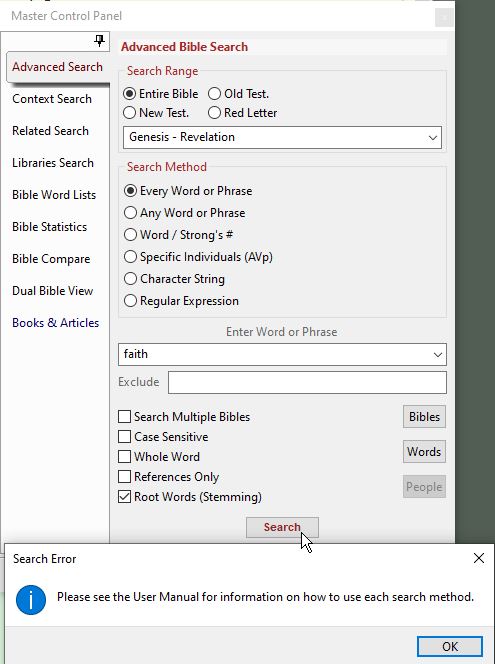495x664 pixels.
Task: Expand the faith search phrase dropdown
Action: [438, 354]
